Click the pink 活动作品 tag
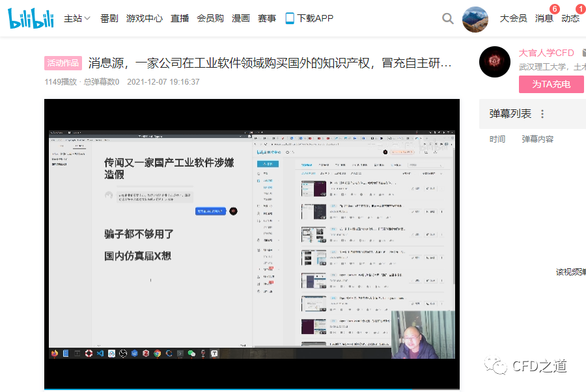Image resolution: width=586 pixels, height=392 pixels. (x=63, y=63)
